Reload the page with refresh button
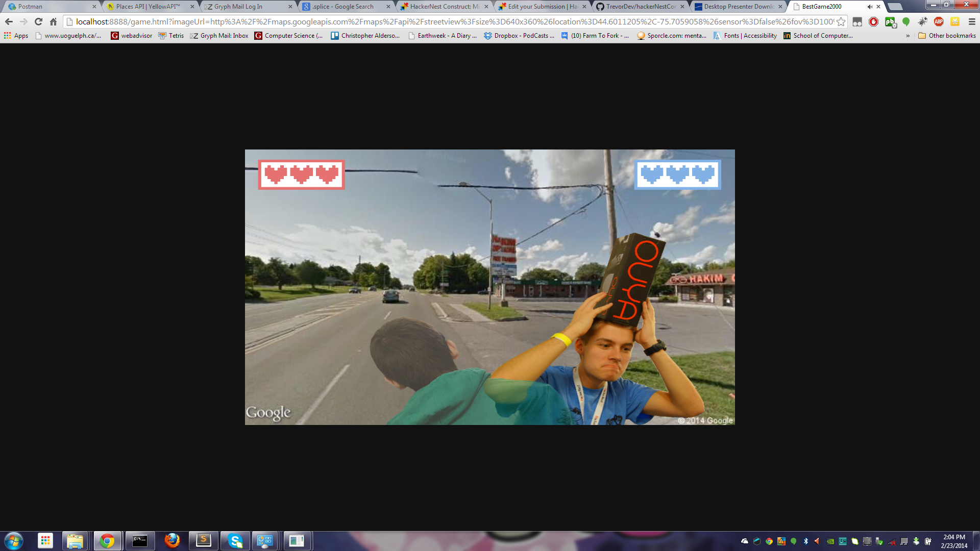980x551 pixels. tap(38, 21)
